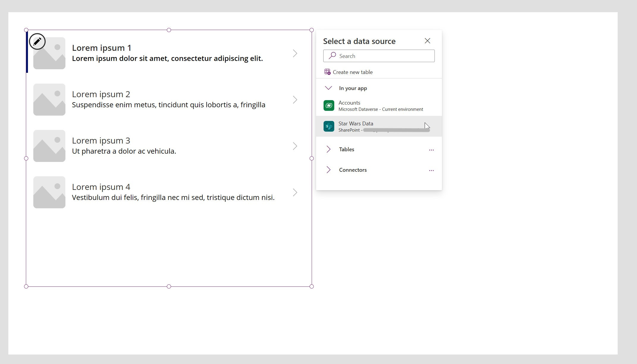Click arrow next to Lorem ipsum 1

coord(295,53)
